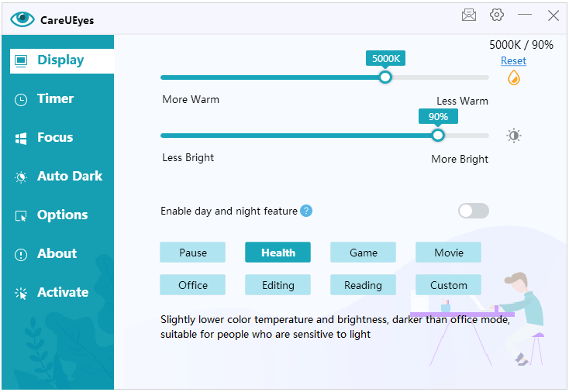This screenshot has width=569, height=392.
Task: Click the day and night help icon
Action: 306,211
